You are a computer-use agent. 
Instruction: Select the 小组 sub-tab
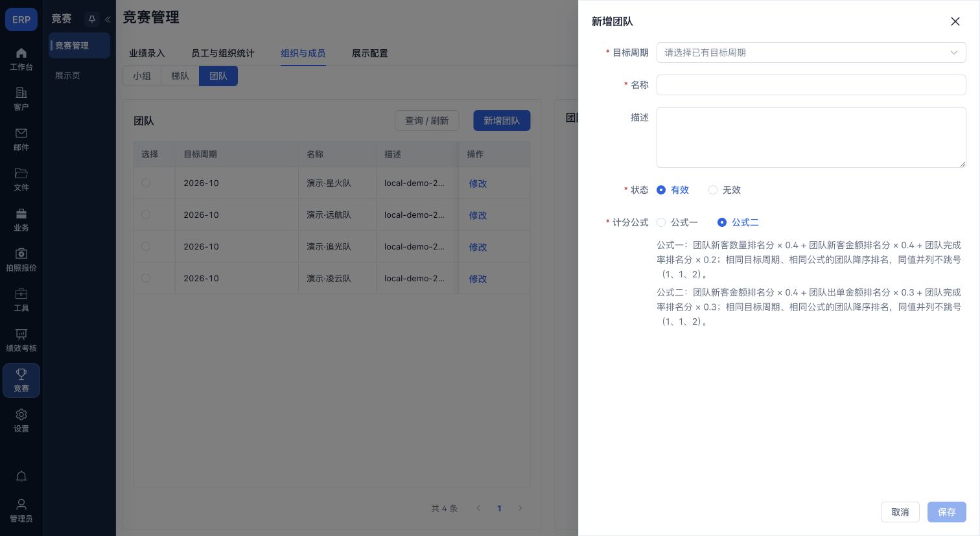click(142, 76)
